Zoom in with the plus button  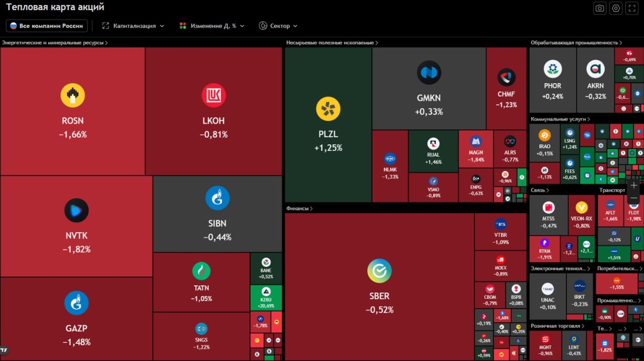pyautogui.click(x=634, y=185)
